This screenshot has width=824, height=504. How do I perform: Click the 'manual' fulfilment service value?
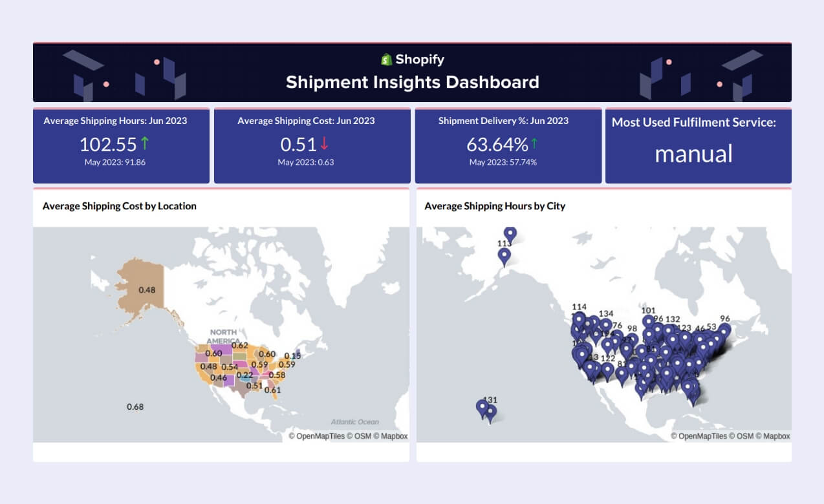(694, 154)
